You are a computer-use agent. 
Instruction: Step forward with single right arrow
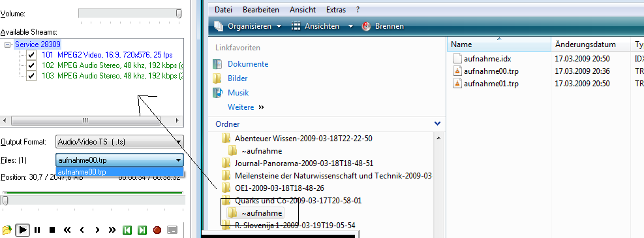tap(97, 230)
